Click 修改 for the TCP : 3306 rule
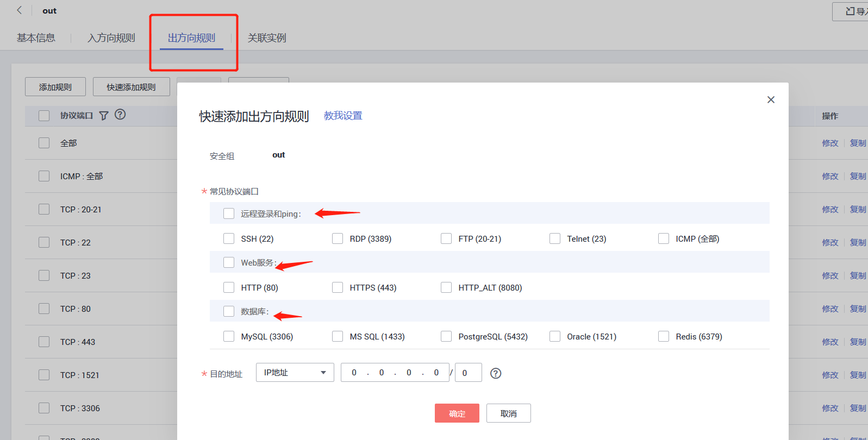This screenshot has width=868, height=440. [x=830, y=408]
